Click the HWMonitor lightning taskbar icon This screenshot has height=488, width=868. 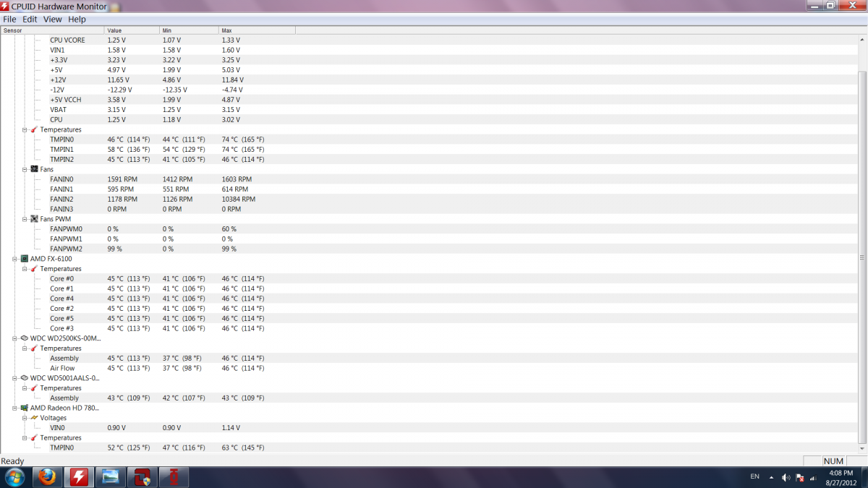77,477
